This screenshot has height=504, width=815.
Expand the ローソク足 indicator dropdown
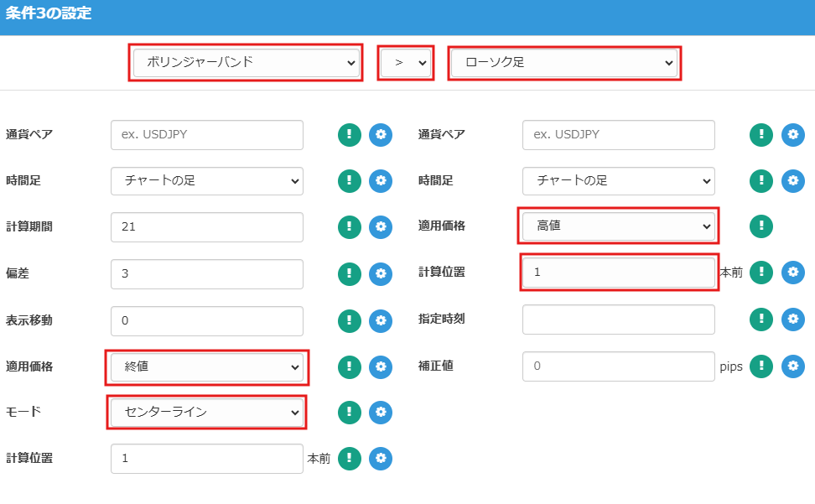point(564,63)
